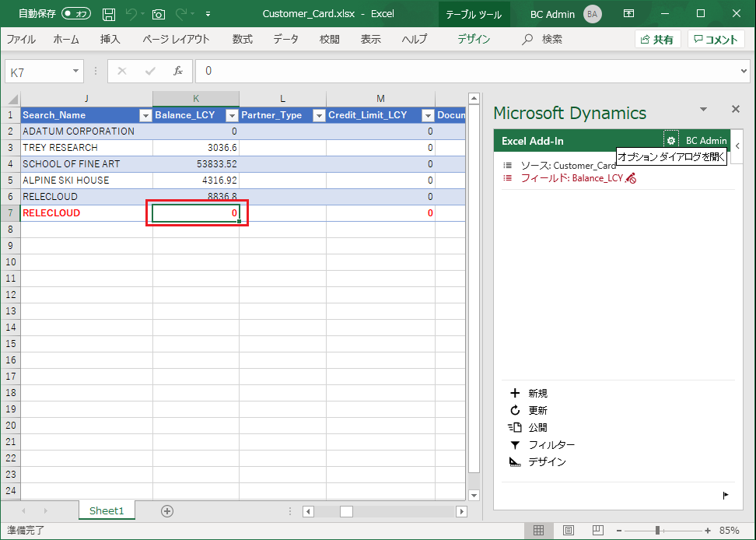Open the ホーム ribbon tab
Viewport: 756px width, 540px height.
coord(66,39)
